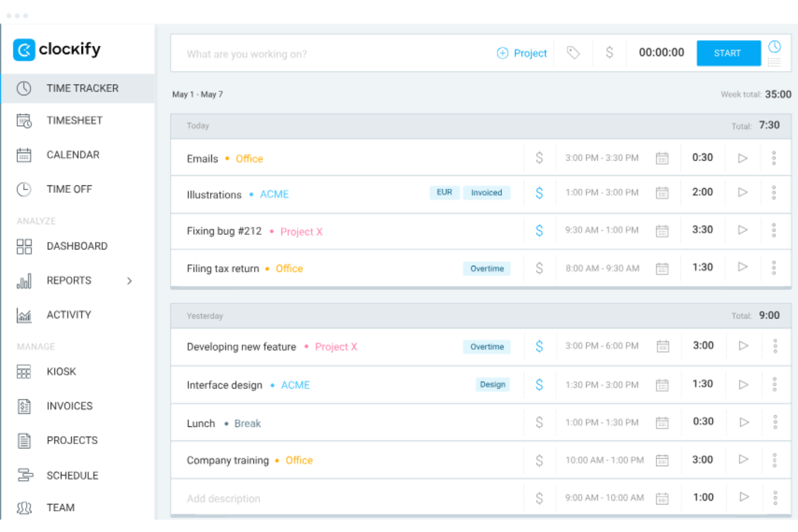Resume timer for Emails entry
Image resolution: width=798 pixels, height=532 pixels.
(743, 158)
